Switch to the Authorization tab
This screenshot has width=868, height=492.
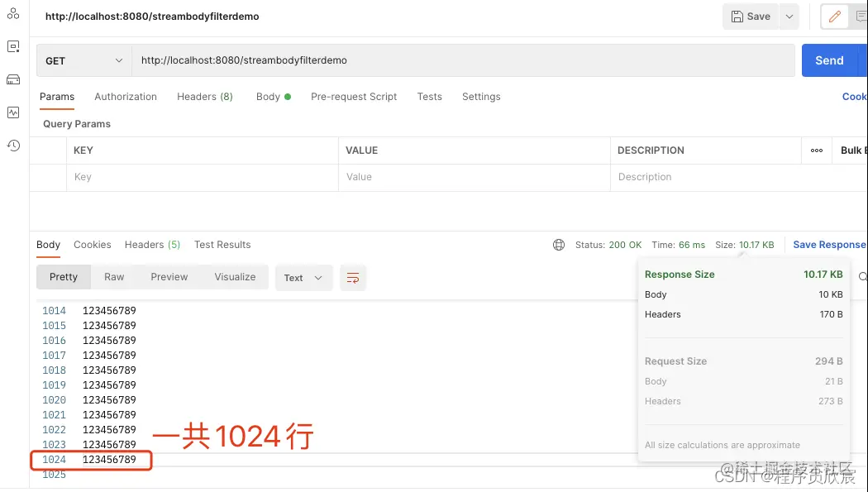(126, 97)
